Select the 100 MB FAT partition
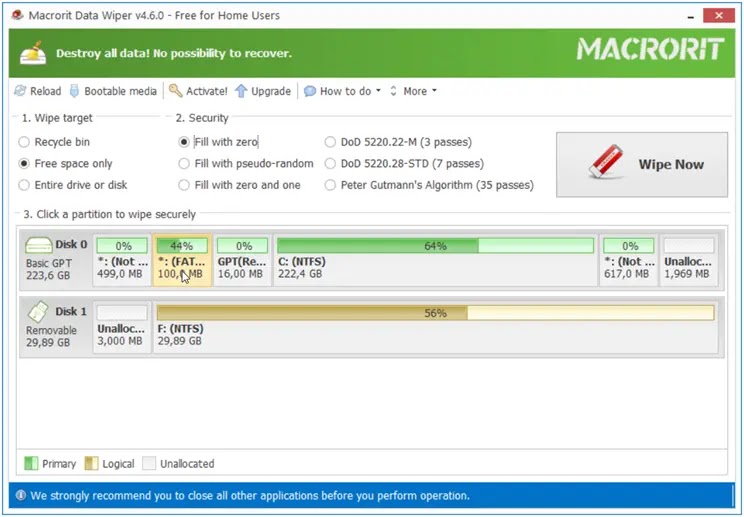Image resolution: width=744 pixels, height=517 pixels. coord(182,260)
